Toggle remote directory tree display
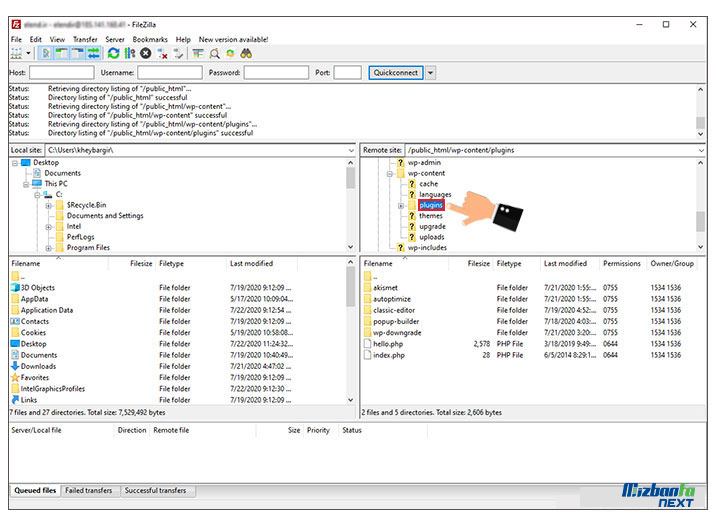The image size is (716, 518). coord(78,54)
